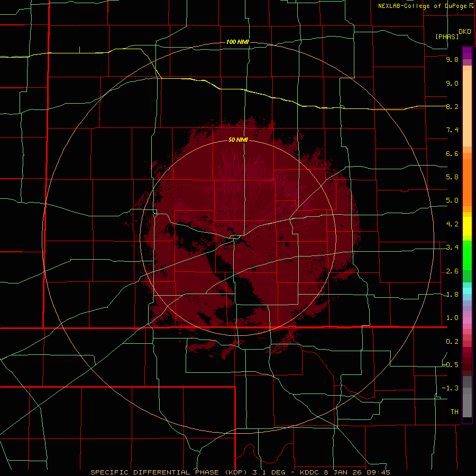Click the 5.8 scale value
The width and height of the screenshot is (476, 476).
click(x=452, y=177)
